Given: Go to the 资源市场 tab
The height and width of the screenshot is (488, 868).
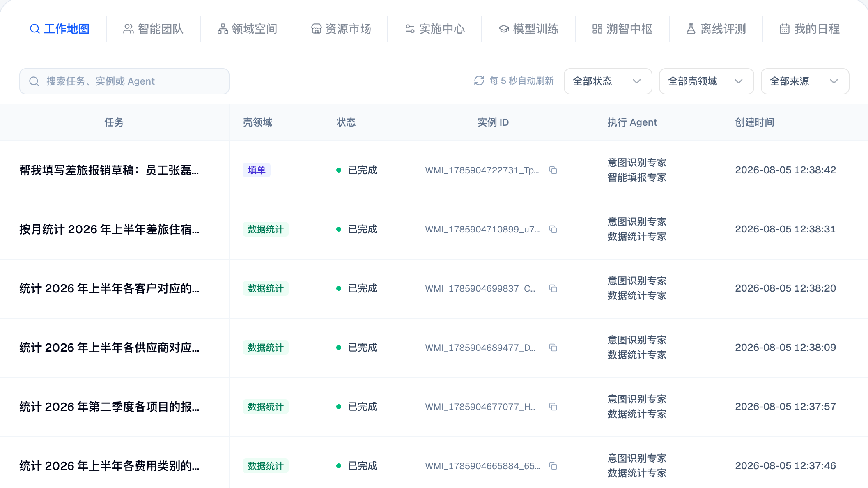Looking at the screenshot, I should [x=341, y=29].
